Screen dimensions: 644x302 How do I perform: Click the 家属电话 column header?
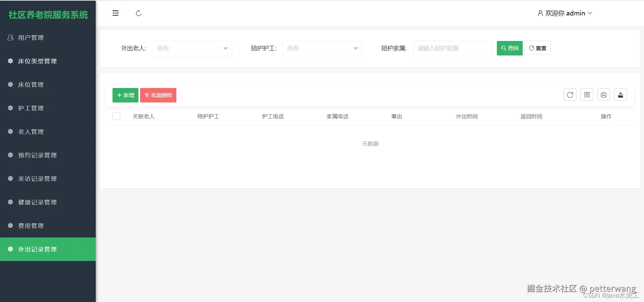pyautogui.click(x=337, y=116)
